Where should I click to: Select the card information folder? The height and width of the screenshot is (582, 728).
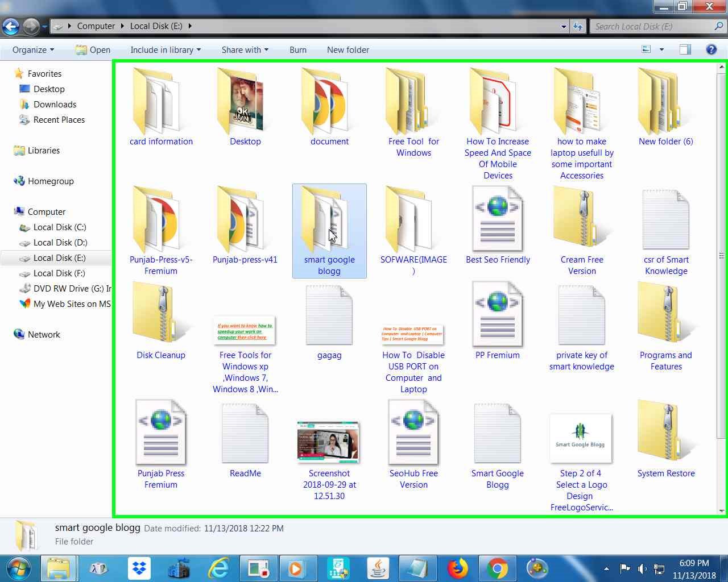[161, 107]
